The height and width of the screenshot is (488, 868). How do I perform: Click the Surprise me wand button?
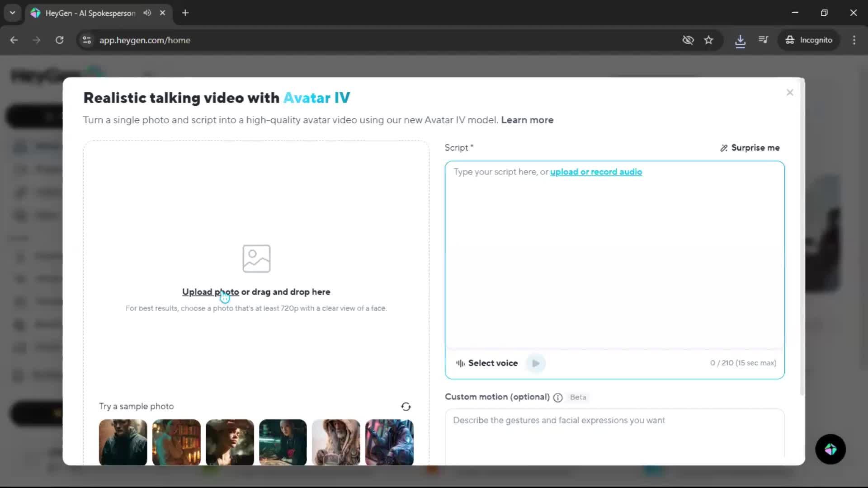point(750,148)
